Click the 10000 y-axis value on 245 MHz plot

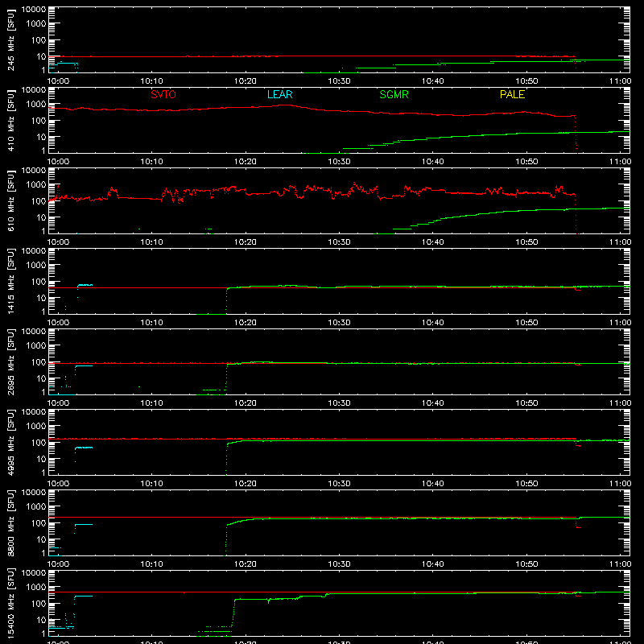tap(34, 10)
